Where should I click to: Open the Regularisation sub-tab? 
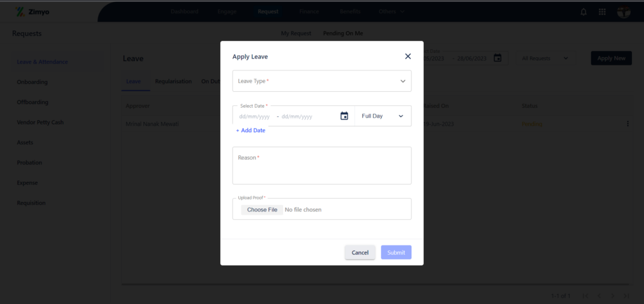(x=174, y=81)
